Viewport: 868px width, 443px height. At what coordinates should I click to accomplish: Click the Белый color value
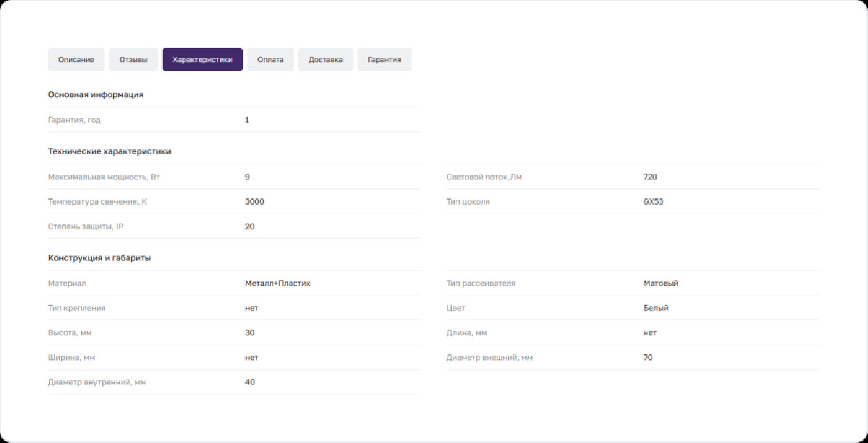click(656, 308)
